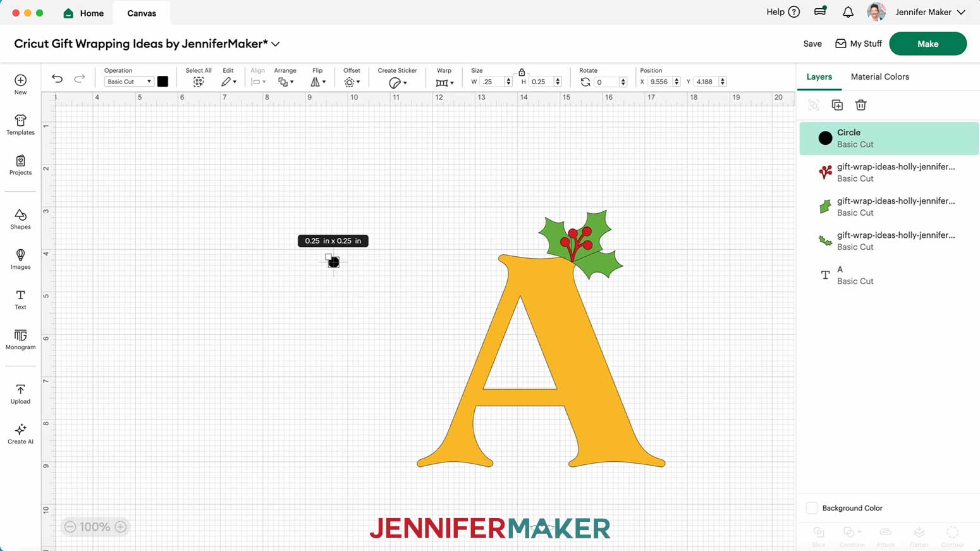Zoom out with the minus button
Viewport: 980px width, 551px height.
coord(70,527)
